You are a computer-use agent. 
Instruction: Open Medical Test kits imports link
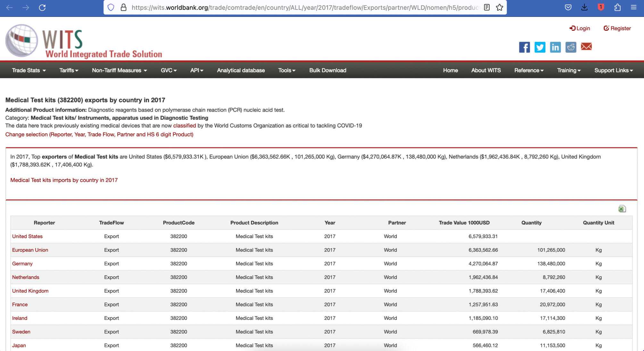click(64, 180)
